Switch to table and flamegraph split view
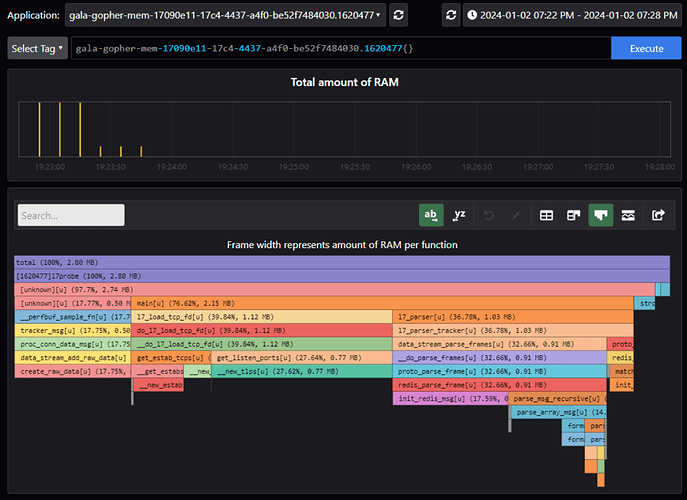The height and width of the screenshot is (500, 687). (573, 214)
